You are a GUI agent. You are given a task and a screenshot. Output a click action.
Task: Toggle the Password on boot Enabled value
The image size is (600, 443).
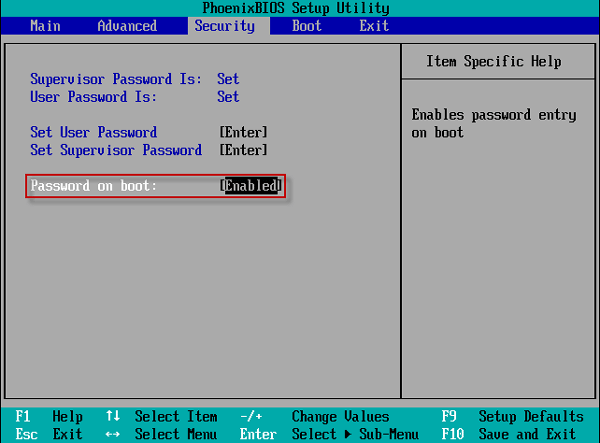pyautogui.click(x=251, y=186)
